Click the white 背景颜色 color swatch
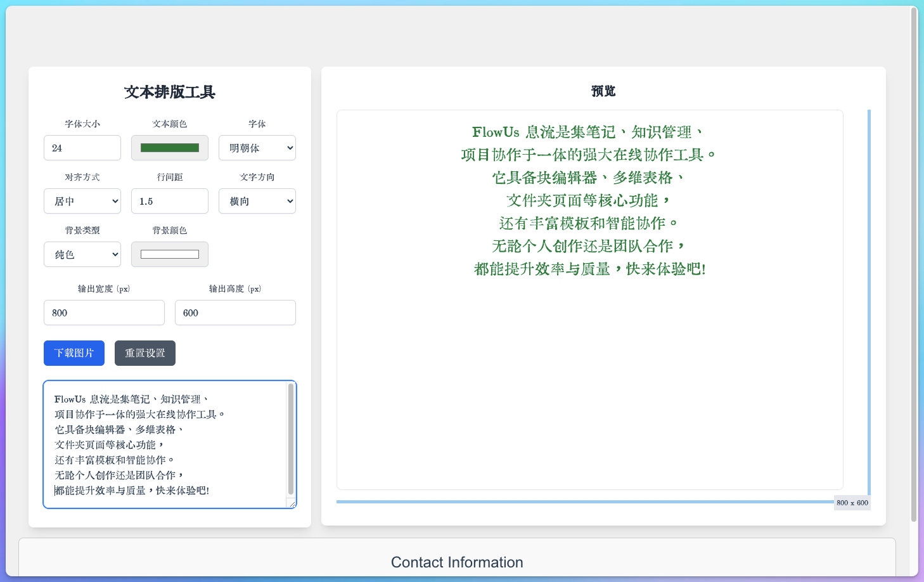 tap(169, 254)
